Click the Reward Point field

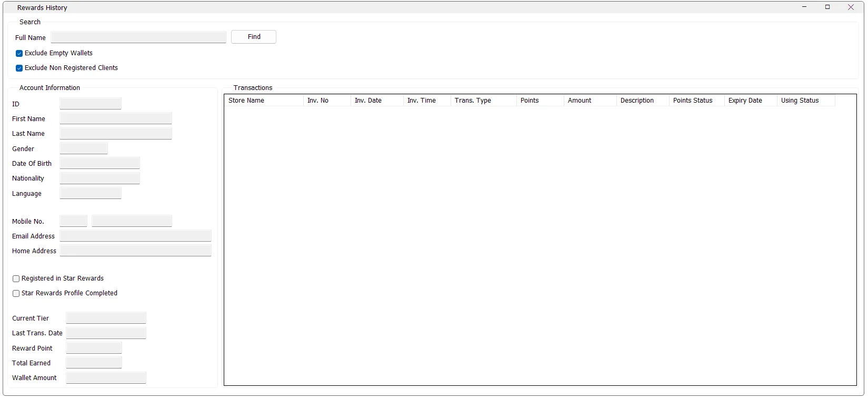94,348
